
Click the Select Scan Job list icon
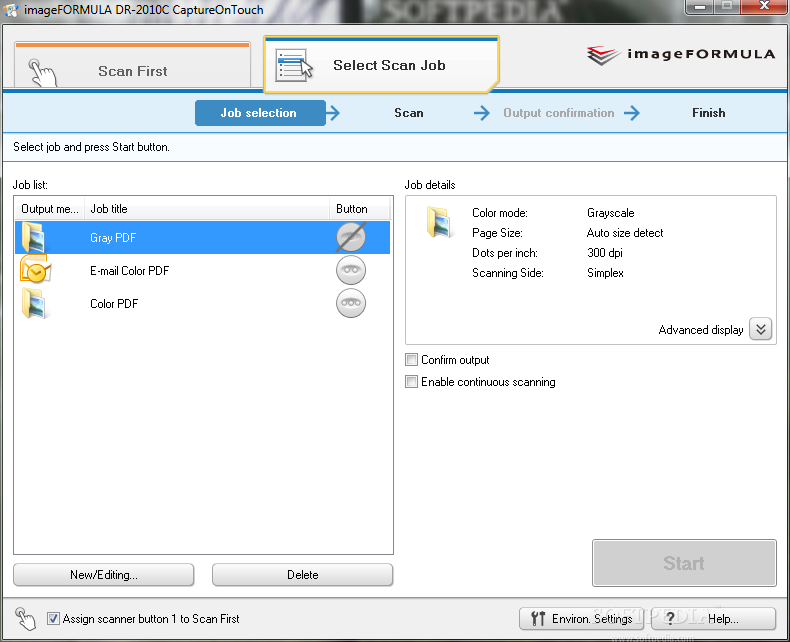[x=294, y=66]
